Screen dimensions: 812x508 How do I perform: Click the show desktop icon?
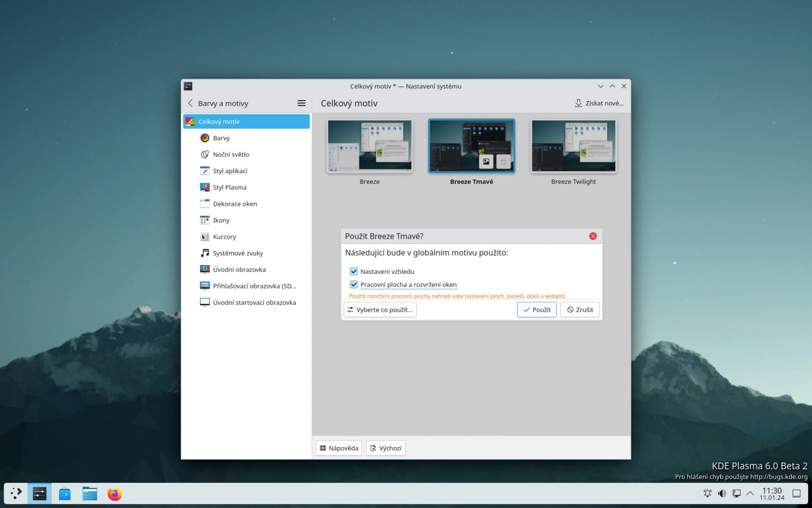[797, 493]
